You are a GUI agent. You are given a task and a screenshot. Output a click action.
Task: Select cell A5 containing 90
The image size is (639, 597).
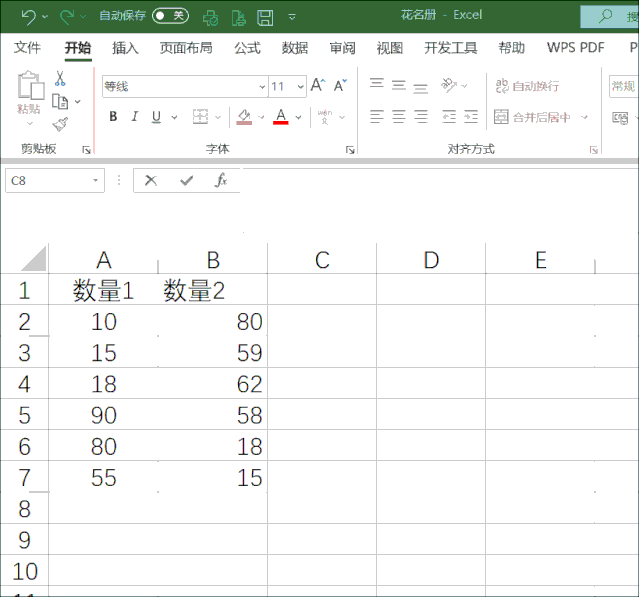pyautogui.click(x=104, y=415)
